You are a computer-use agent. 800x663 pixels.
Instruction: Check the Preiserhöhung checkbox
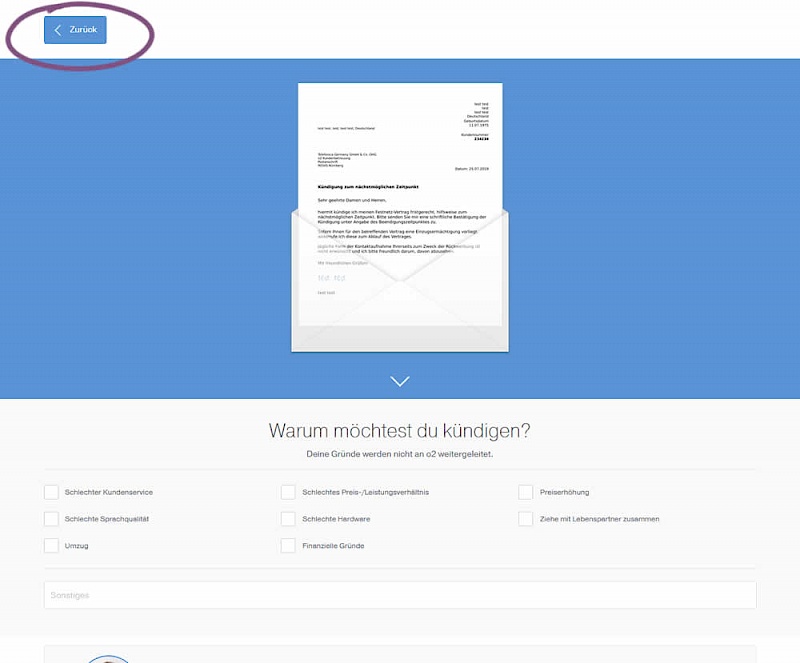click(525, 492)
